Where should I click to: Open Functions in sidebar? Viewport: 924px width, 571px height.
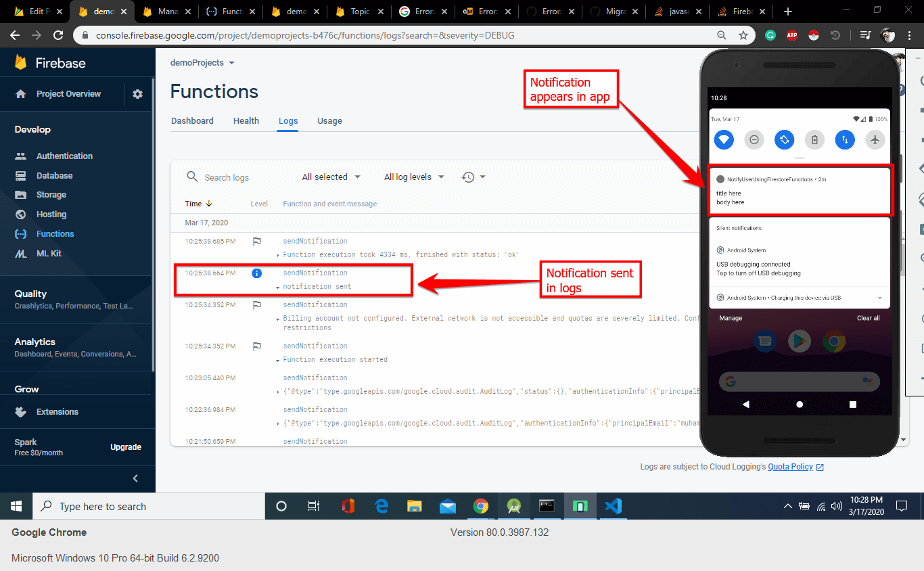pyautogui.click(x=55, y=234)
